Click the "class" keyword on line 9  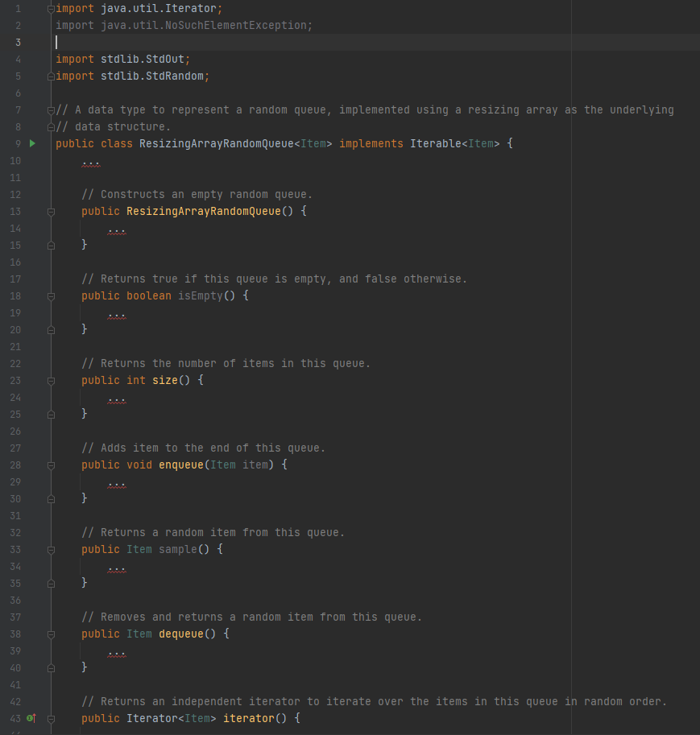[x=117, y=143]
